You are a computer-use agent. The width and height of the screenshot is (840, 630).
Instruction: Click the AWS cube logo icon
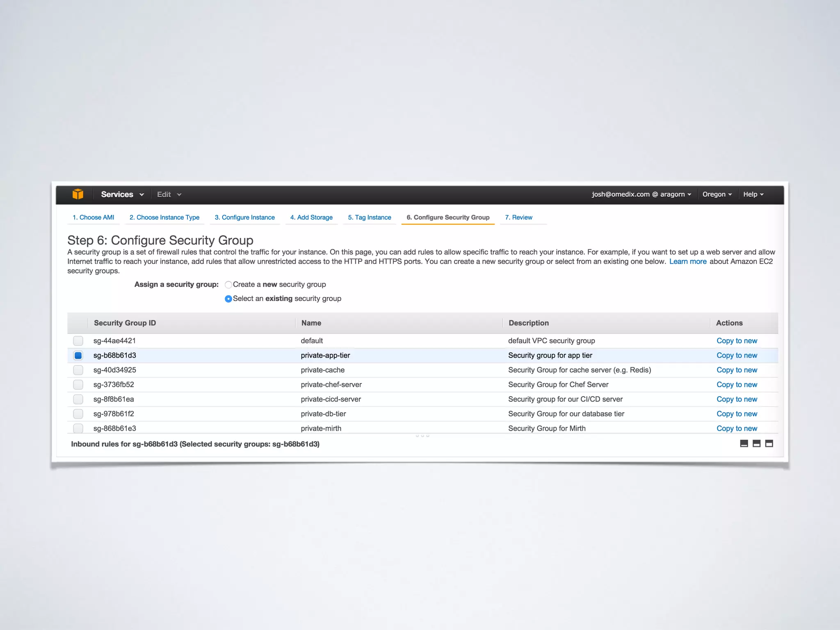click(78, 194)
